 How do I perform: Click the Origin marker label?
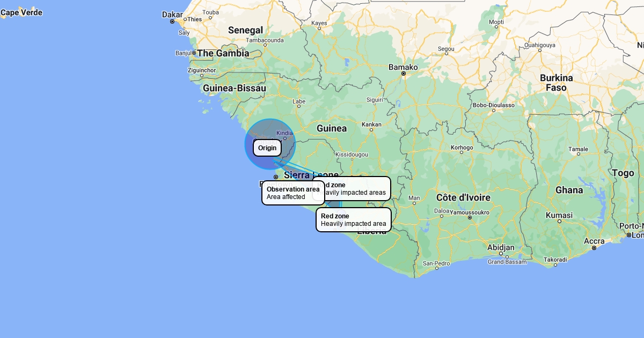point(267,148)
